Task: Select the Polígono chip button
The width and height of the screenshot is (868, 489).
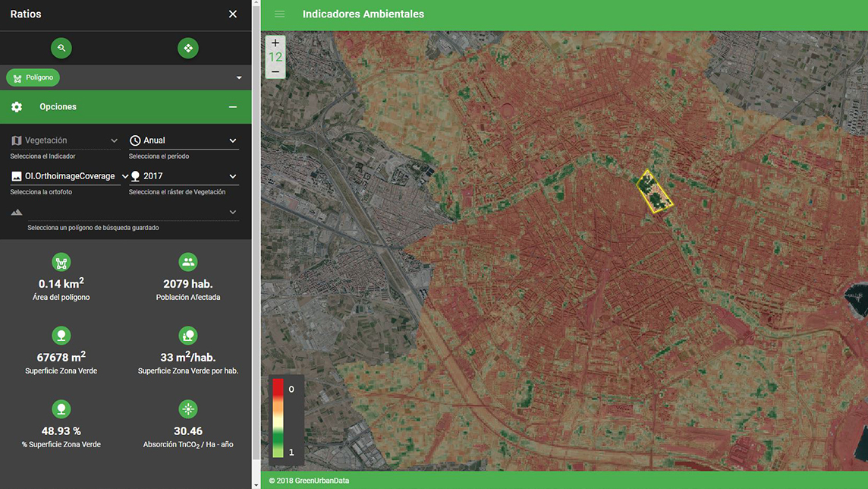Action: pos(33,77)
